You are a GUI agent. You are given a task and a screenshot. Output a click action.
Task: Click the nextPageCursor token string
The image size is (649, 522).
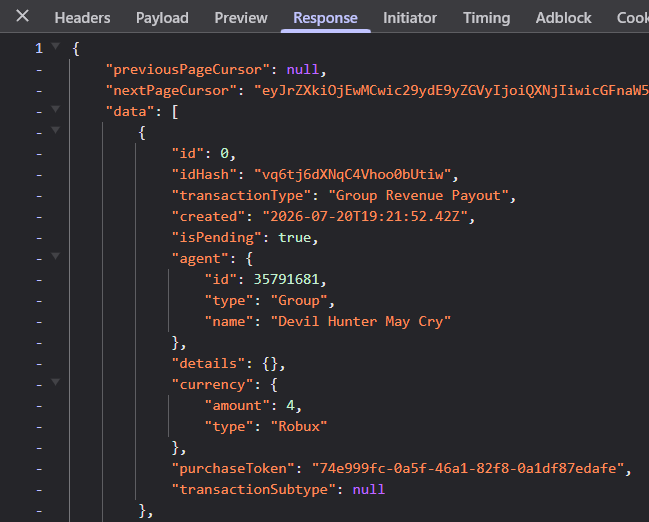tap(451, 91)
